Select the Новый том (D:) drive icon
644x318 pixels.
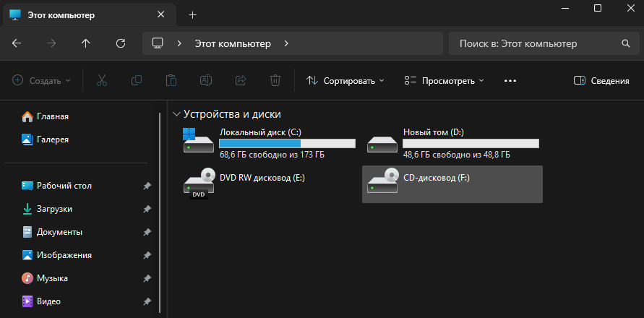[x=382, y=145]
